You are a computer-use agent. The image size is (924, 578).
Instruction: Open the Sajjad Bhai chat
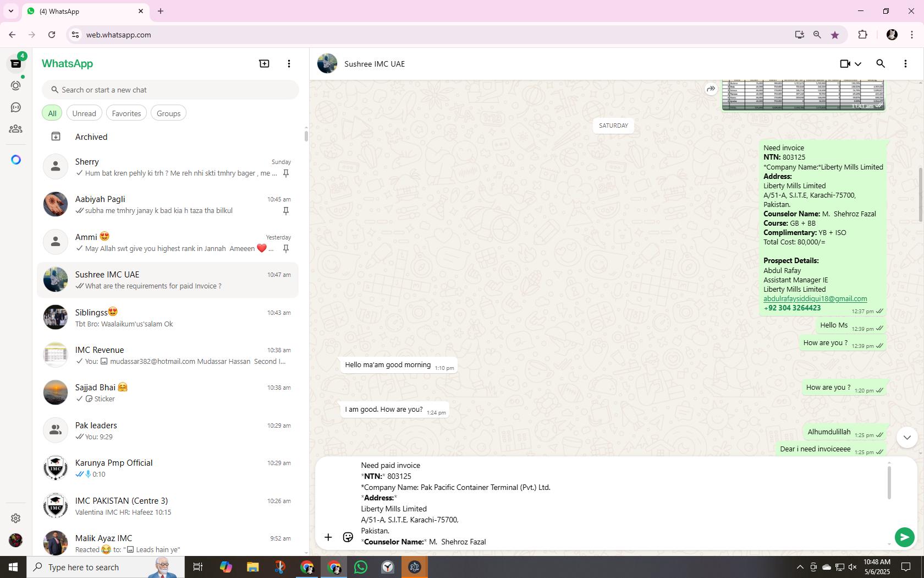[168, 392]
